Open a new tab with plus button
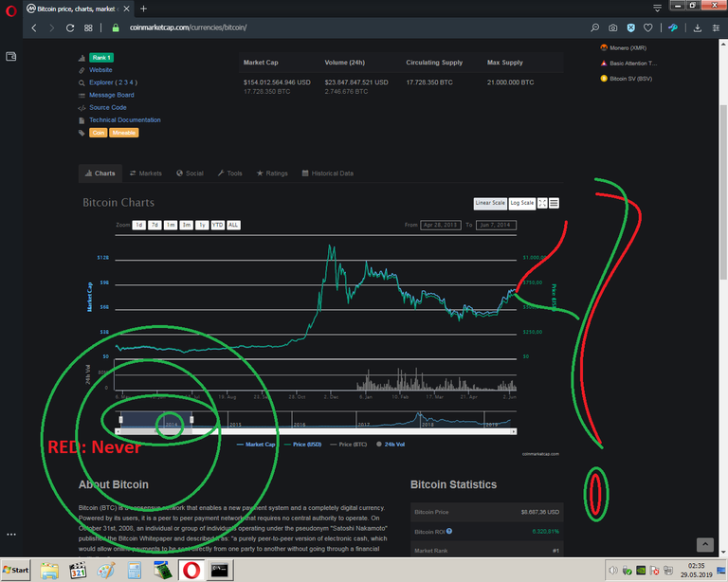 143,9
